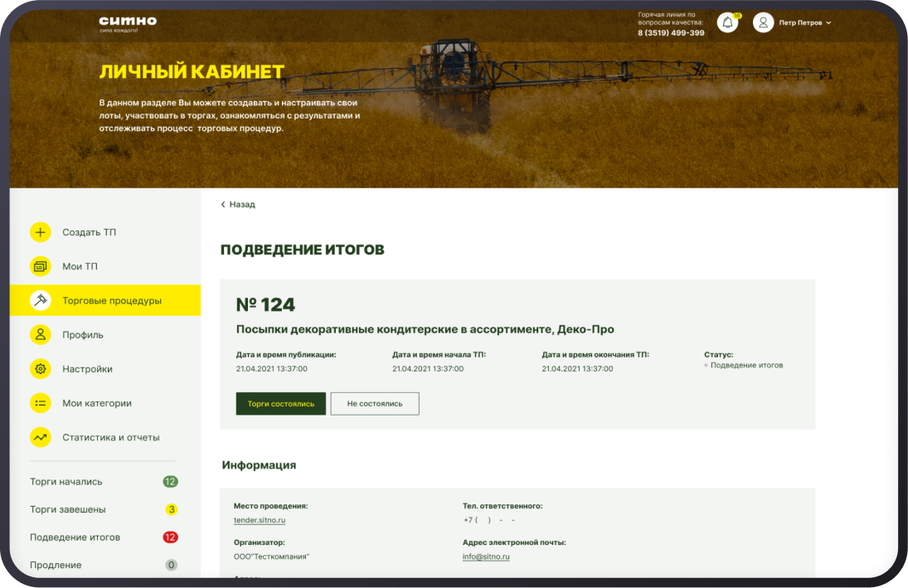Click the info@sitno.ru email link
908x588 pixels.
(x=486, y=556)
